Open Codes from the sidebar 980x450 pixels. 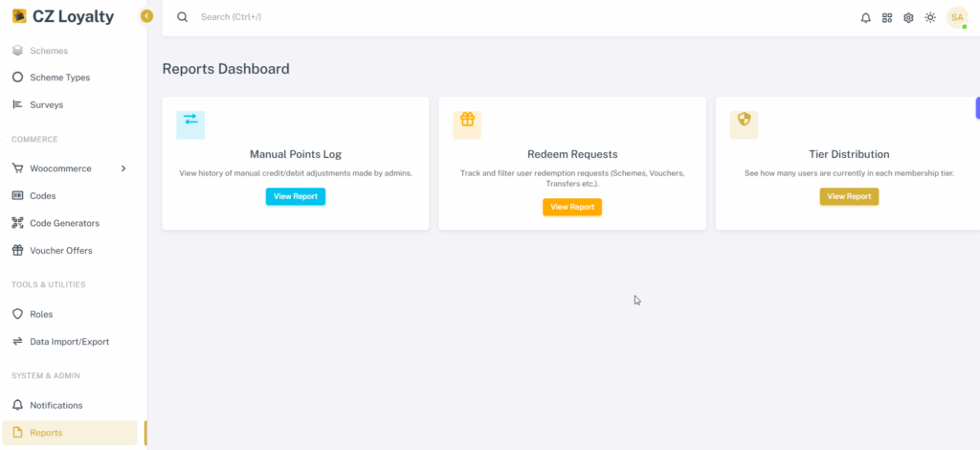click(69, 195)
